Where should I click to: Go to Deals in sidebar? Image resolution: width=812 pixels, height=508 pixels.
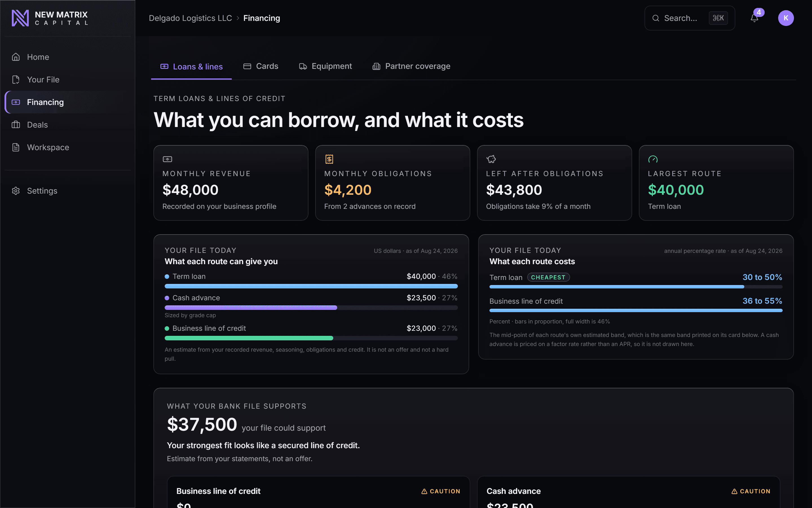(68, 125)
